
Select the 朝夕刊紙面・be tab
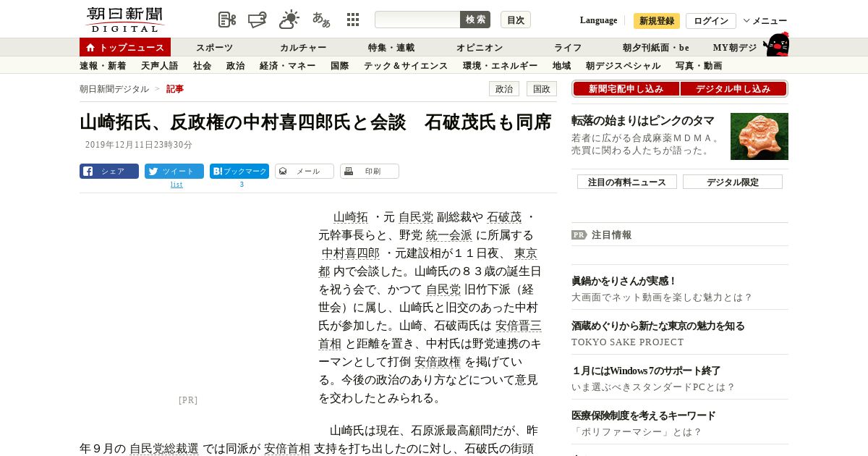pos(656,48)
